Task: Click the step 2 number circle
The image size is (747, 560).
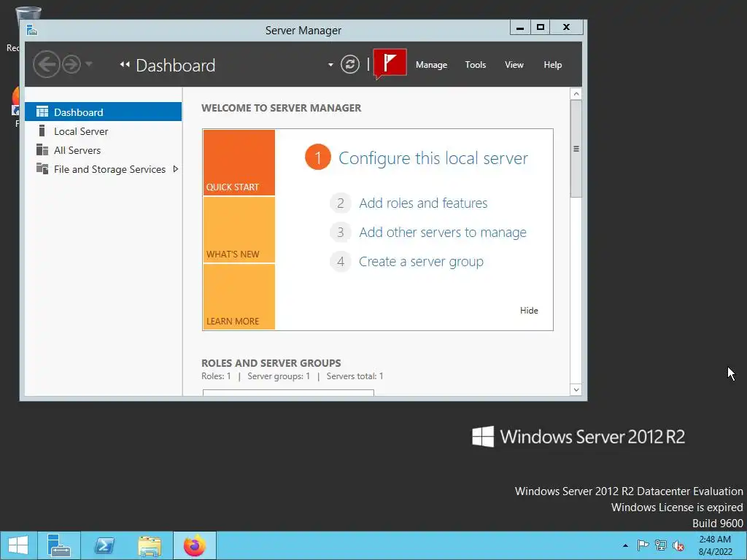Action: tap(341, 203)
